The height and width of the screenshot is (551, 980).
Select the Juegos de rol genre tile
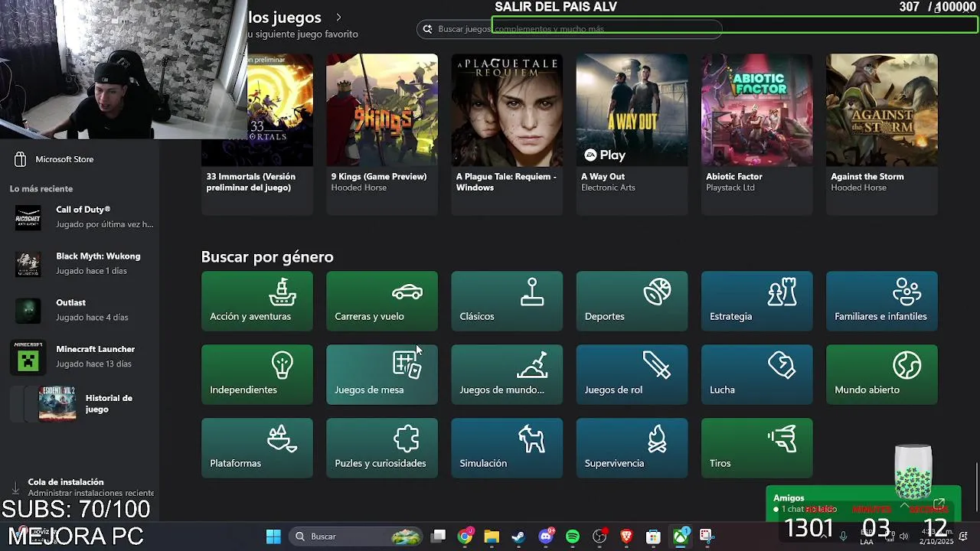632,374
